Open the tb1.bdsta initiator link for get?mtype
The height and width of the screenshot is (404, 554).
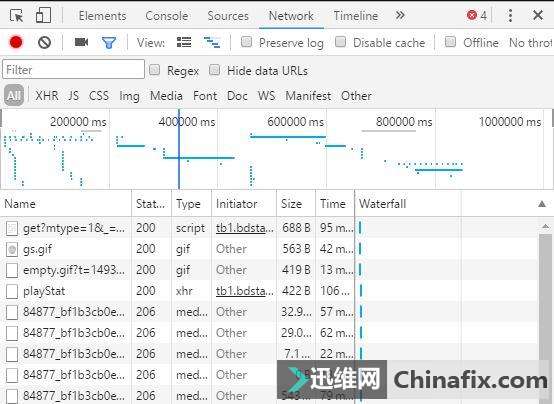[x=244, y=228]
